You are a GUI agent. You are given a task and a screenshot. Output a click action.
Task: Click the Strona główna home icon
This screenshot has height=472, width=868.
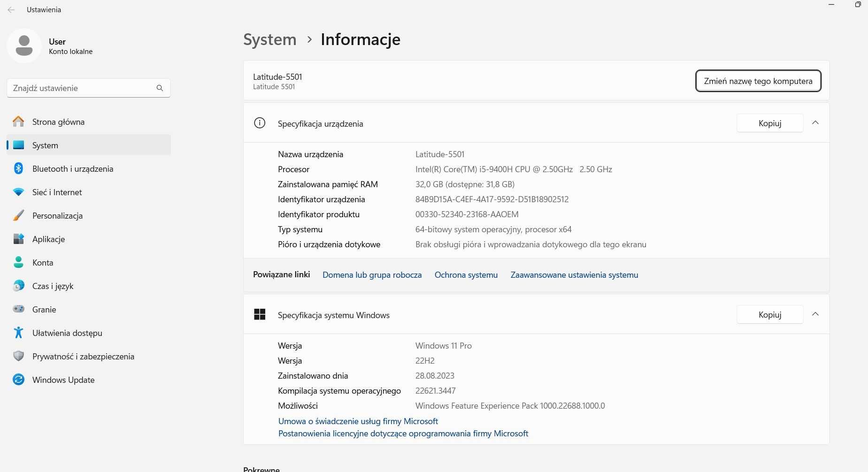pyautogui.click(x=18, y=122)
